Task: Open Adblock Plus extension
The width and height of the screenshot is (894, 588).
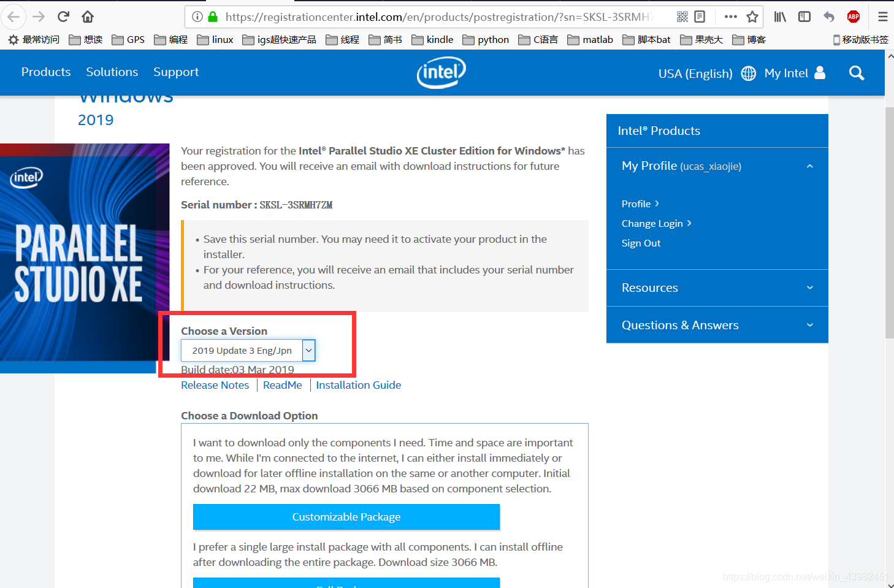Action: 854,17
